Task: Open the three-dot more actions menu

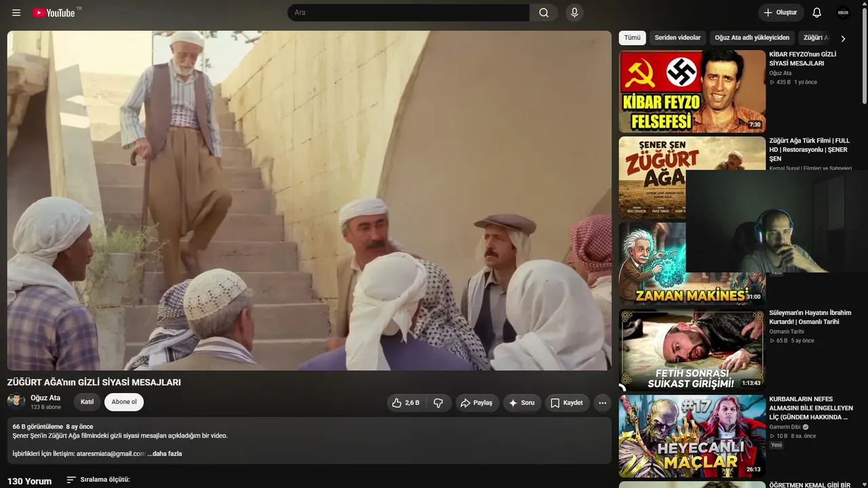Action: [602, 403]
